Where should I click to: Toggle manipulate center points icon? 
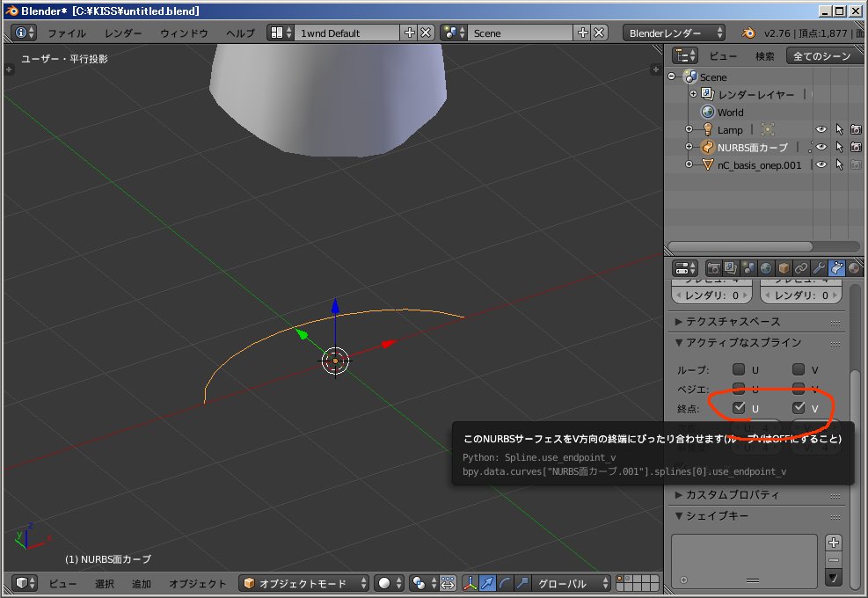click(x=448, y=583)
